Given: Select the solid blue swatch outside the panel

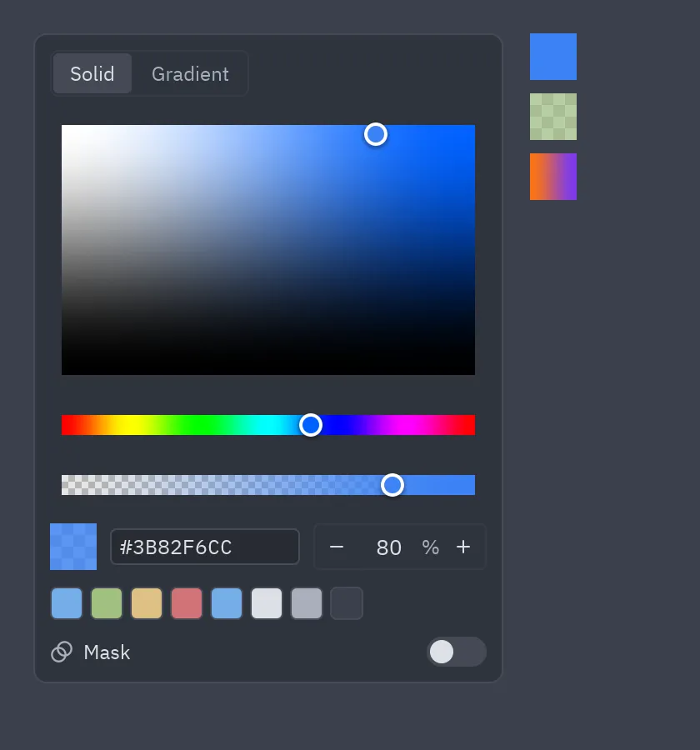Looking at the screenshot, I should (553, 57).
